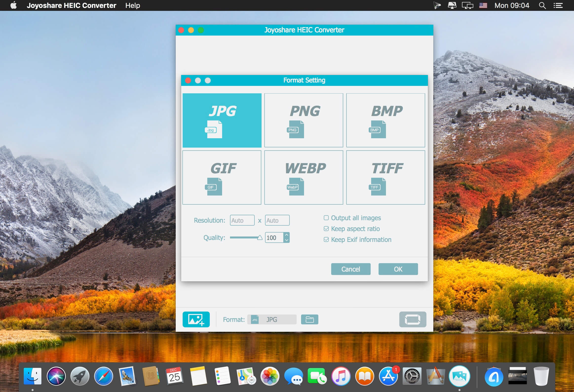Open the output folder icon button

[x=309, y=319]
